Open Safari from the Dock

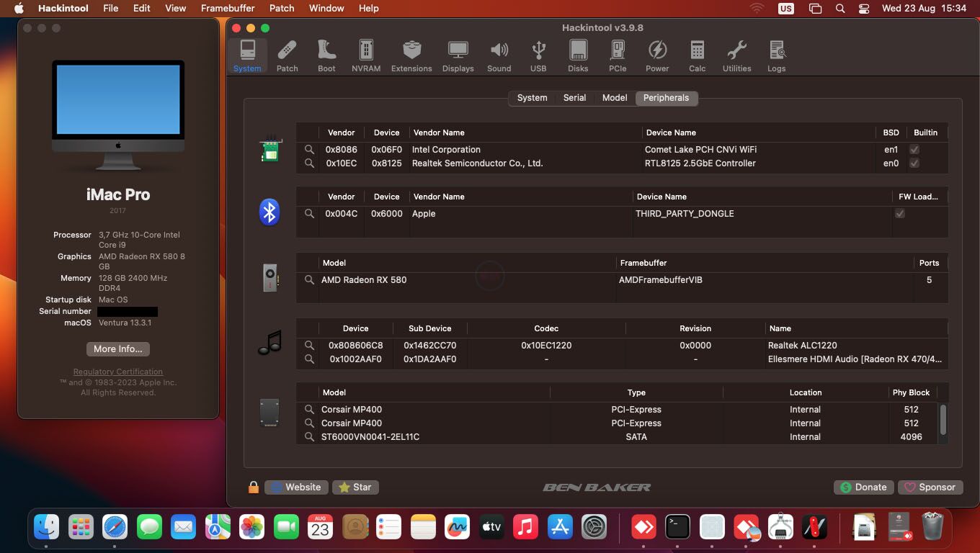[115, 528]
